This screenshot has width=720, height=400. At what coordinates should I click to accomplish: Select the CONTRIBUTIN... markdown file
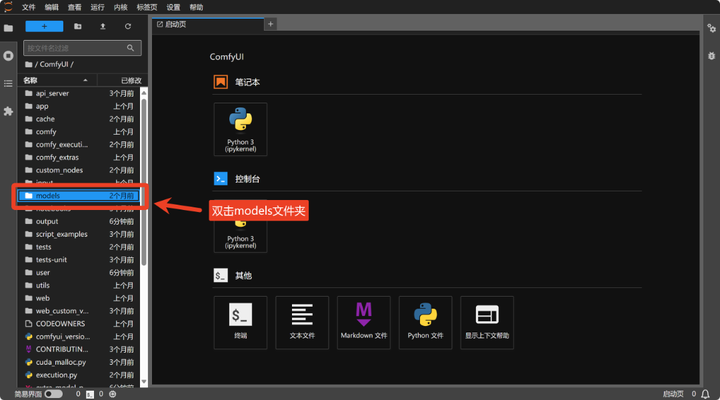[x=79, y=349]
